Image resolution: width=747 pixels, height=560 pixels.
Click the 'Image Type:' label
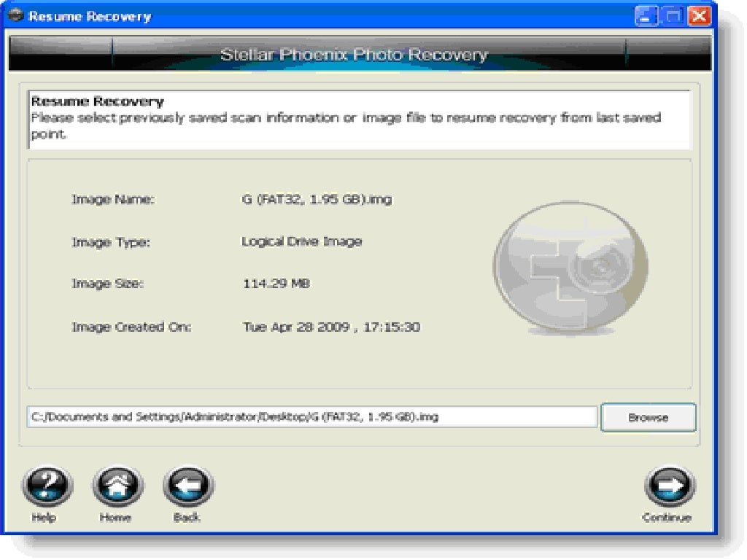click(111, 242)
